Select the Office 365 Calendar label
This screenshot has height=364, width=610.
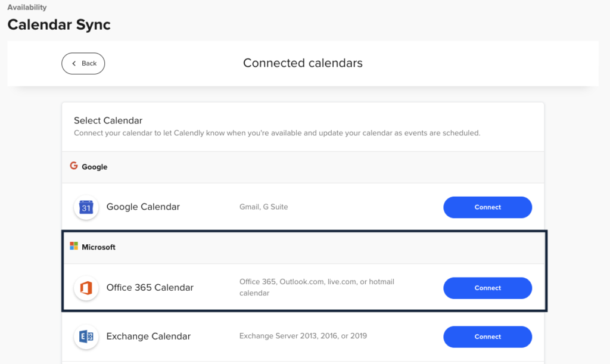coord(150,288)
